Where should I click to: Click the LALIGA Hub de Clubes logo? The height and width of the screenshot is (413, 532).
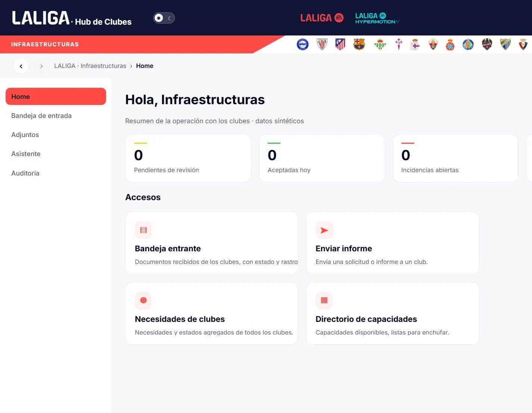point(72,18)
